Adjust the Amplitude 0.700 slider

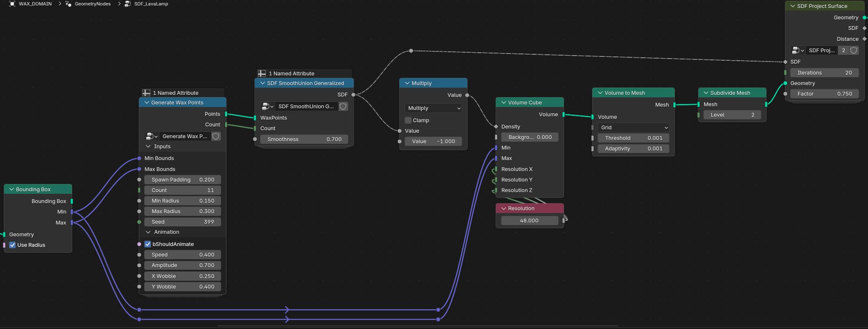point(183,265)
